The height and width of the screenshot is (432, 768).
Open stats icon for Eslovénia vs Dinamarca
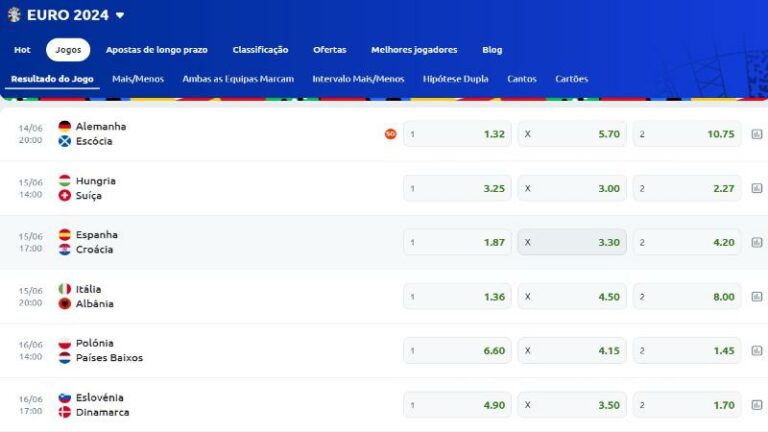coord(756,405)
